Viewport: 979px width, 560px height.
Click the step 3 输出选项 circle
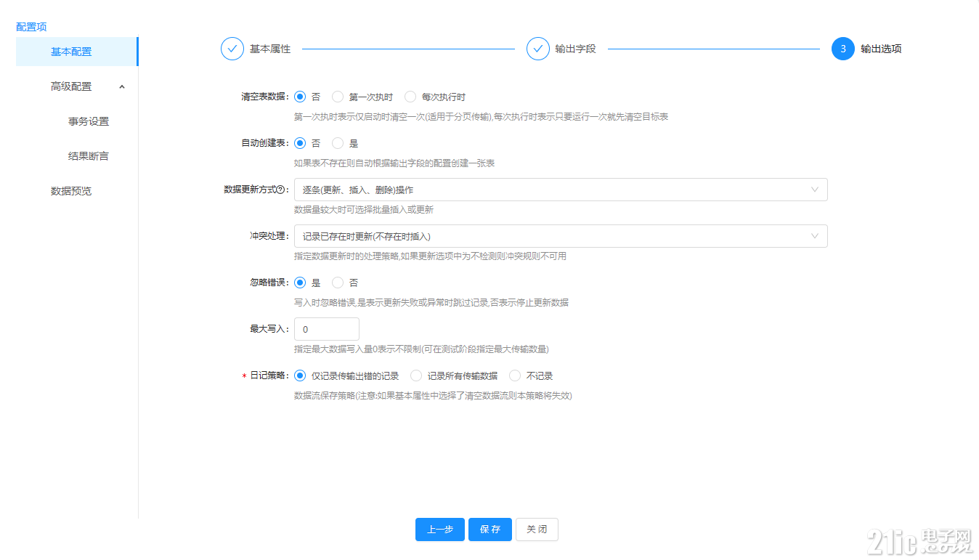pyautogui.click(x=843, y=49)
